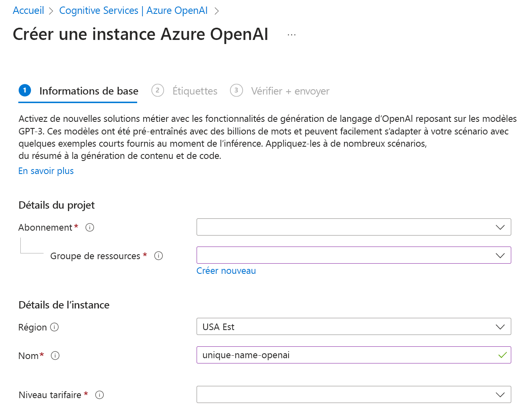Open the Niveau tarifaire info icon

pos(100,394)
